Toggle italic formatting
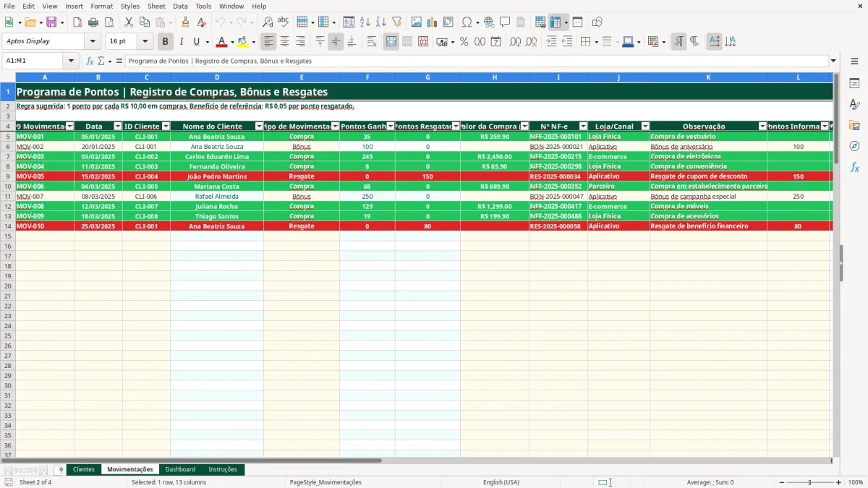Screen dimensions: 868x488 coord(182,42)
